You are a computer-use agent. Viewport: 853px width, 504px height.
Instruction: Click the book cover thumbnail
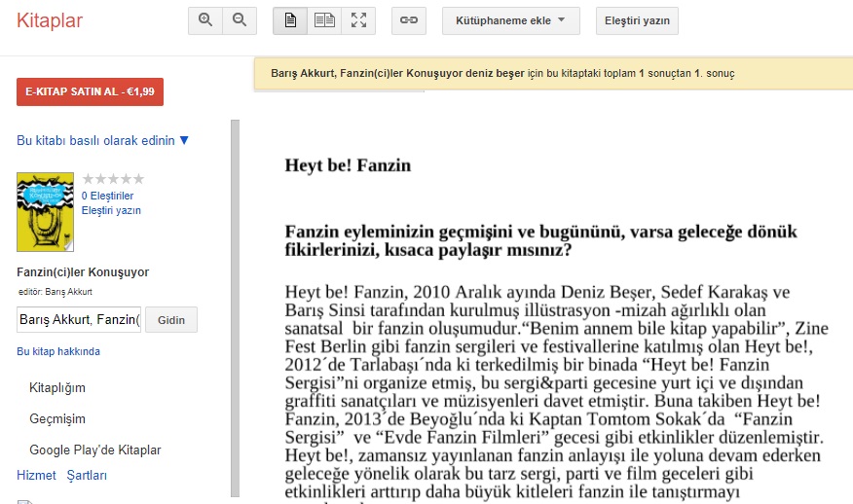coord(46,211)
